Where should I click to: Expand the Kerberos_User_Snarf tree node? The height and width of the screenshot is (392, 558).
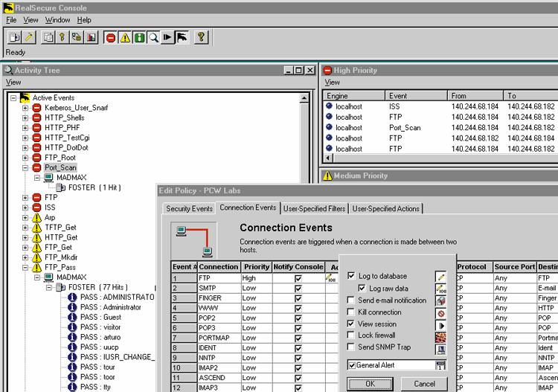(25, 108)
